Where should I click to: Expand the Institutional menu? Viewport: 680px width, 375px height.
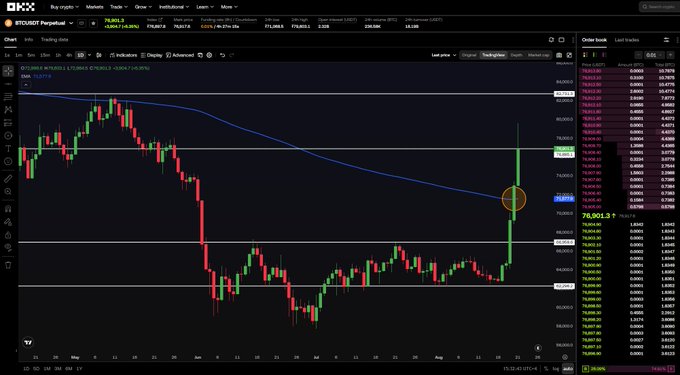click(x=174, y=7)
